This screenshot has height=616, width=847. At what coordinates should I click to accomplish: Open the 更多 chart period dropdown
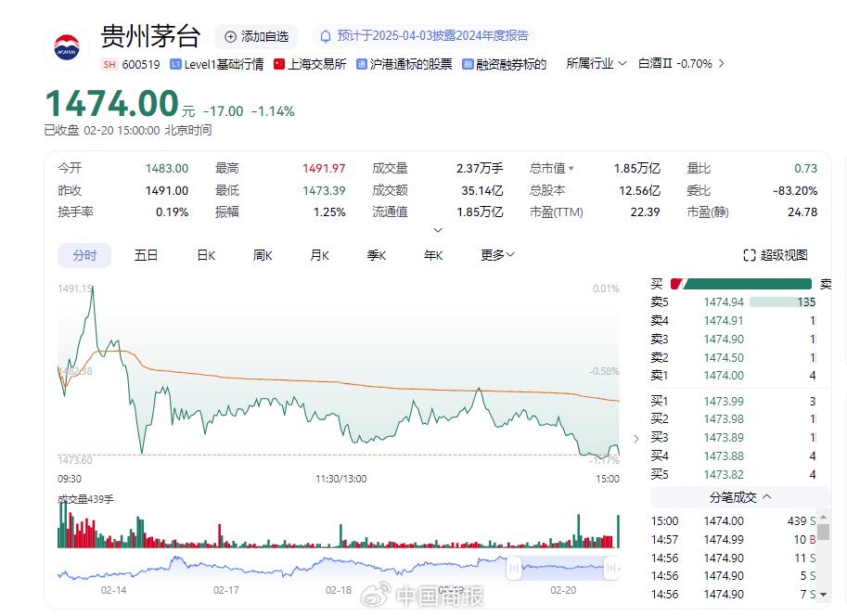click(x=497, y=255)
